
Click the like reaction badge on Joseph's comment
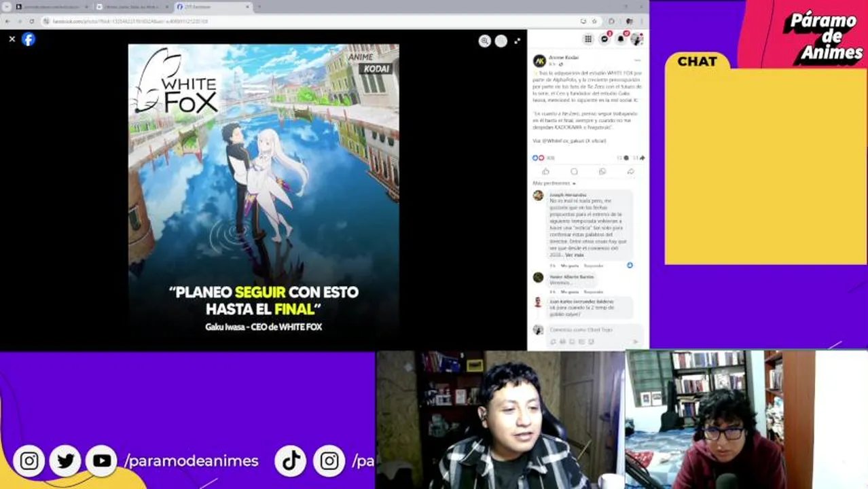[x=630, y=265]
